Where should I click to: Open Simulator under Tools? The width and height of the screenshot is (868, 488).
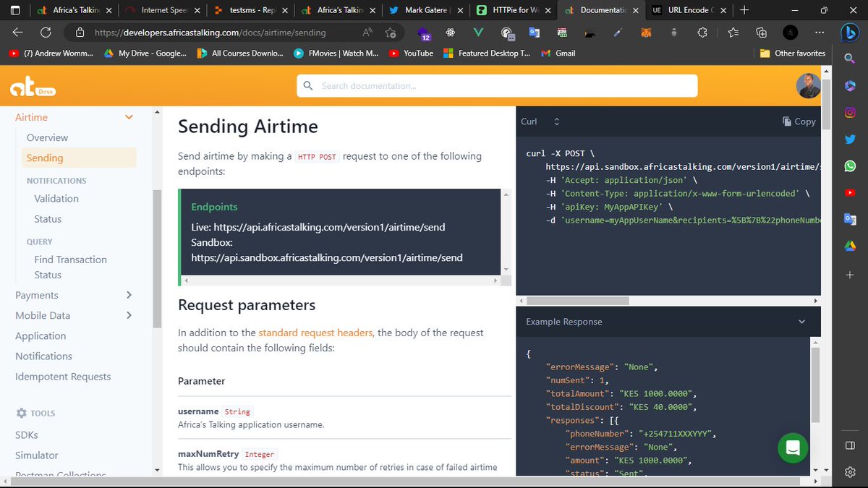37,455
